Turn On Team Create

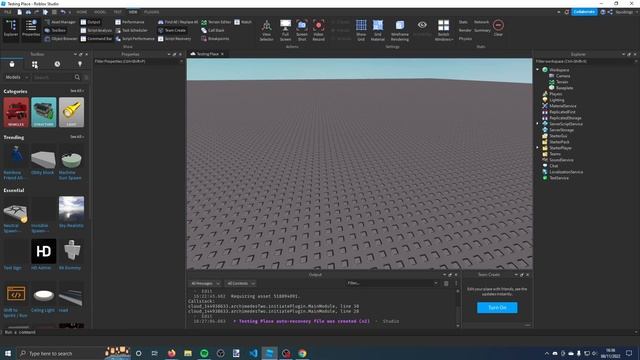click(497, 308)
